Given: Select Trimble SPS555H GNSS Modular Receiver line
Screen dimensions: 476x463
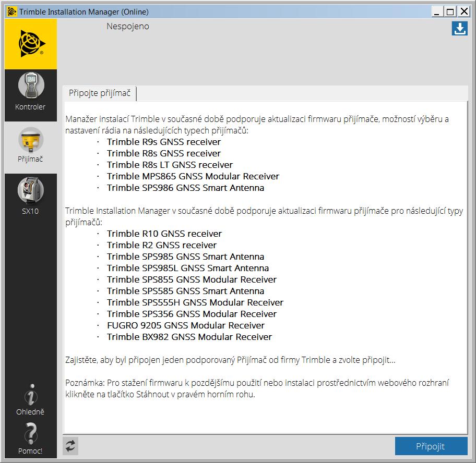Looking at the screenshot, I should pos(195,302).
